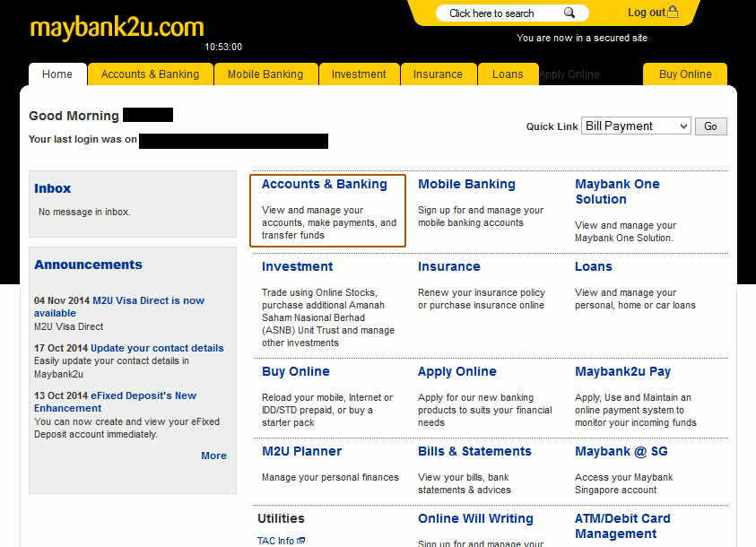Click the search magnifier icon
The image size is (756, 547).
569,13
